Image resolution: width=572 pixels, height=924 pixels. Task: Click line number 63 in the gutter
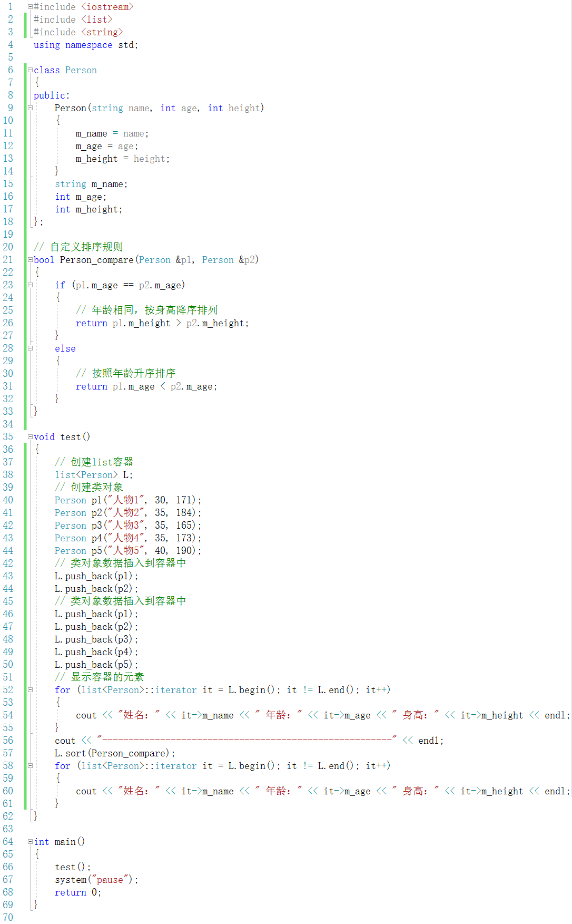point(8,829)
